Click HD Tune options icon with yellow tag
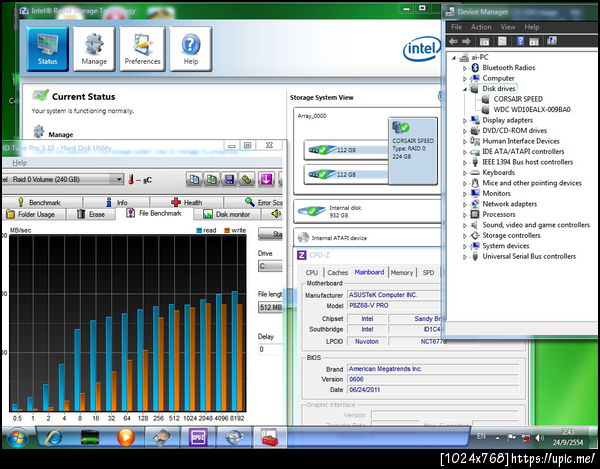600x469 pixels. pyautogui.click(x=247, y=179)
